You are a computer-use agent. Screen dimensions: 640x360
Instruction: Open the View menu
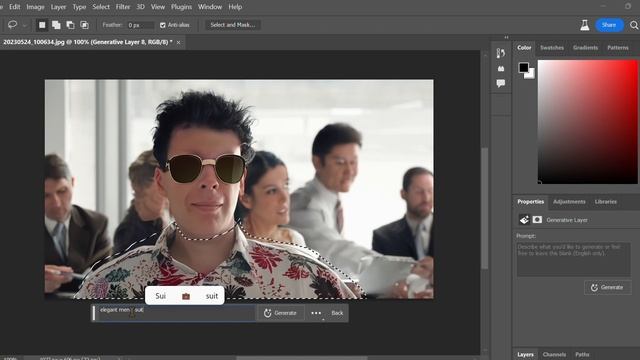158,7
